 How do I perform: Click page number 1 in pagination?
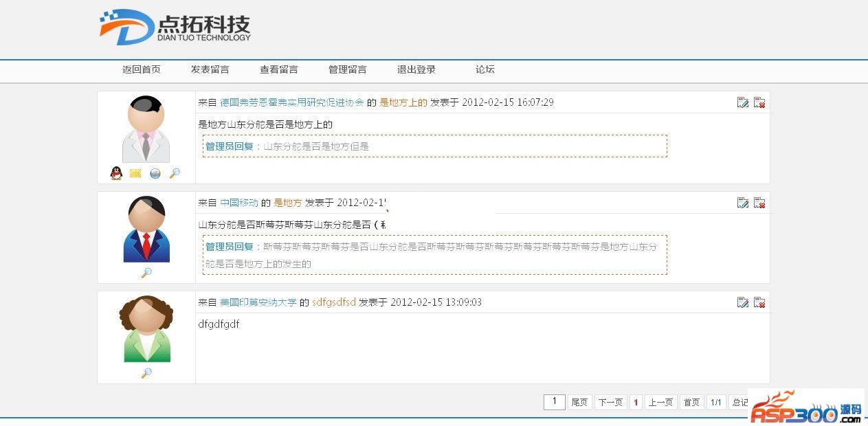pos(636,403)
